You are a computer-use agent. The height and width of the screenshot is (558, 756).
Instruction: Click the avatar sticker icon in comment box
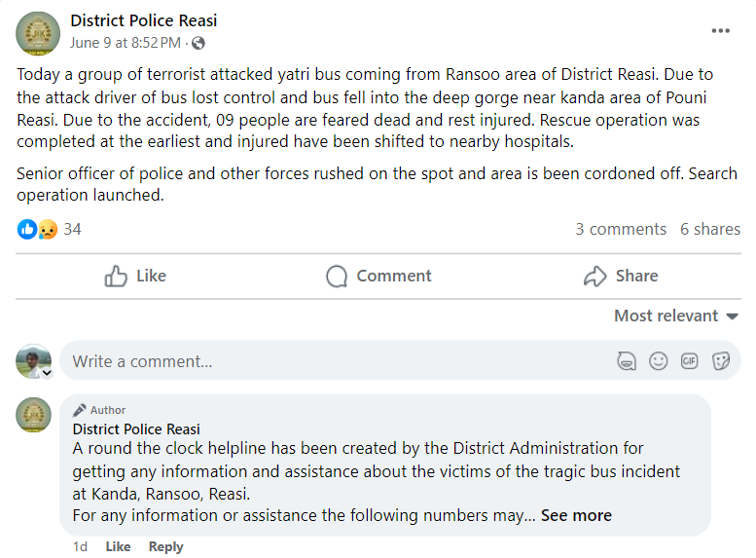click(627, 361)
